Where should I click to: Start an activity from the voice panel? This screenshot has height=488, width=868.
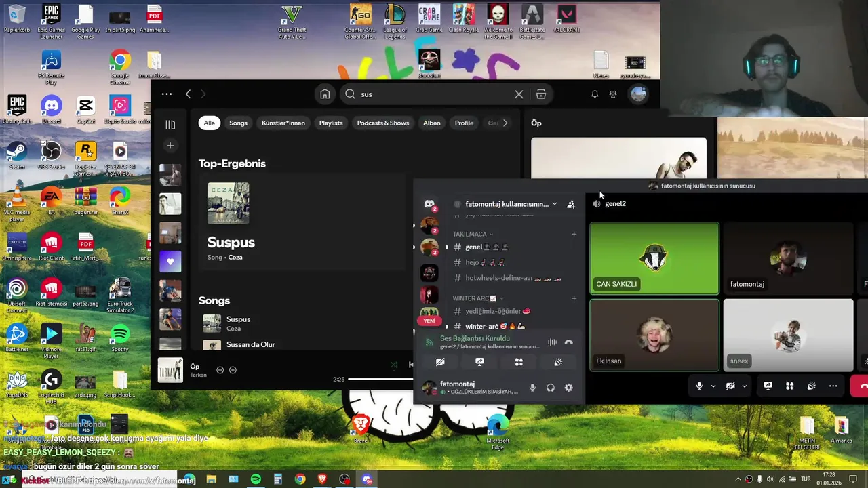pos(519,362)
